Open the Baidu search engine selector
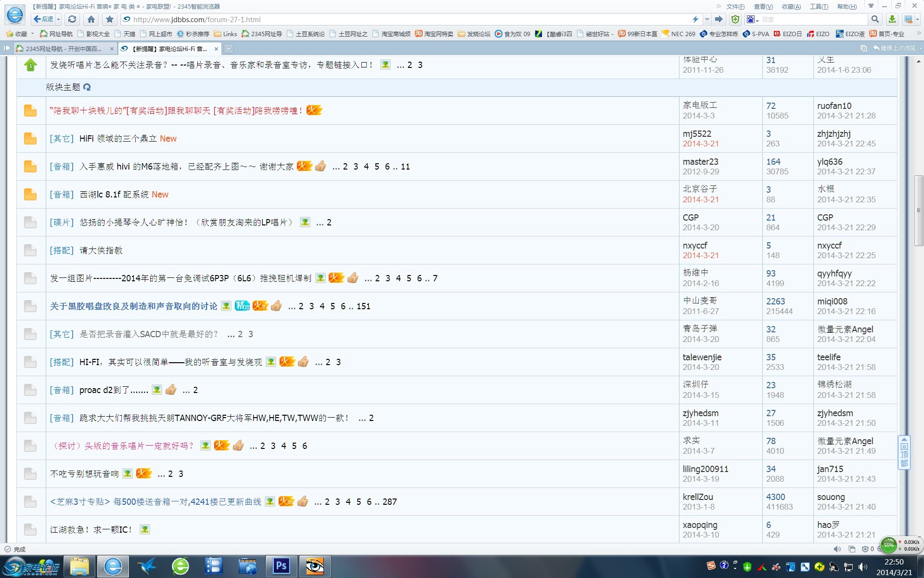Screen dimensions: 924x578 753,19
